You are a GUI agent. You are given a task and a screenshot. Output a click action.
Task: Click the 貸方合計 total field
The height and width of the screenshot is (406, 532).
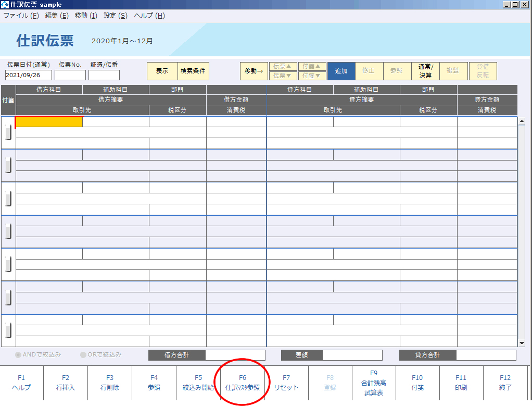point(486,355)
